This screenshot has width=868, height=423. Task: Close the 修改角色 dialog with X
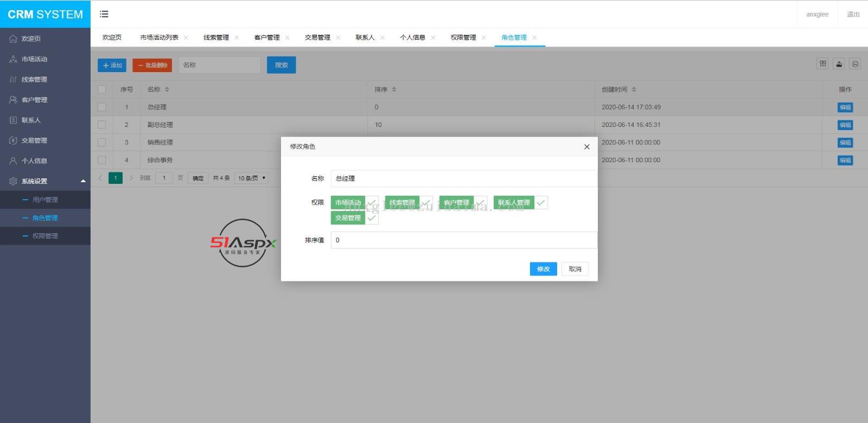pyautogui.click(x=586, y=147)
